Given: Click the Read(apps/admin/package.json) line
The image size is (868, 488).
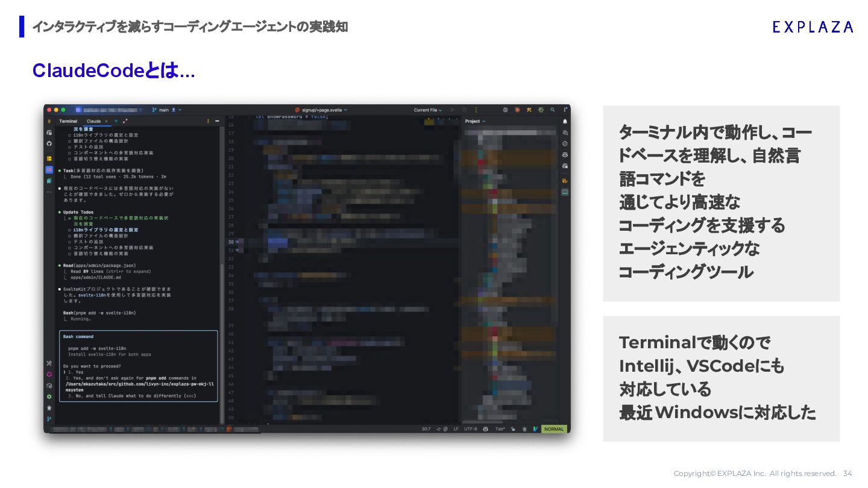Looking at the screenshot, I should pos(99,266).
